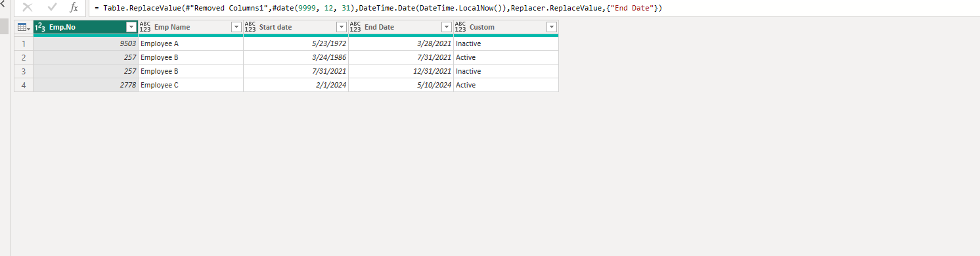Change End Date data type icon
Screen dimensions: 980x256
pos(355,27)
